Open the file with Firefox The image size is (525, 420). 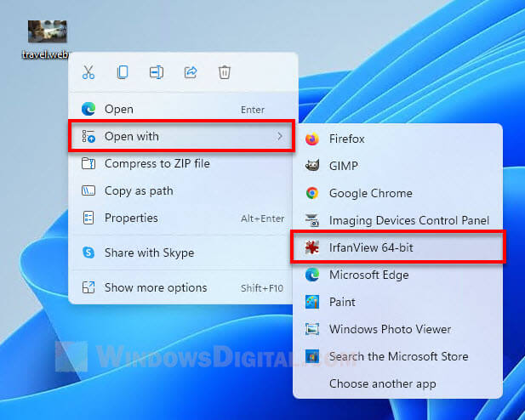[397, 139]
